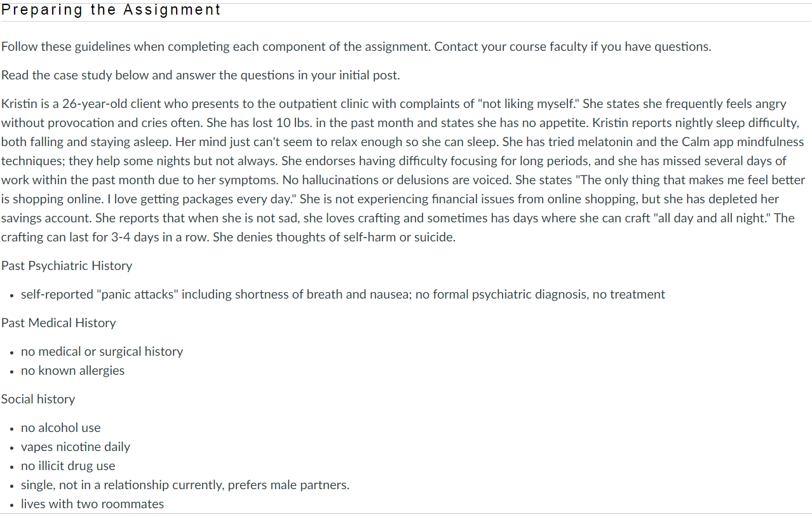Click 'single, not in a relationship' bullet
The width and height of the screenshot is (812, 519).
184,485
